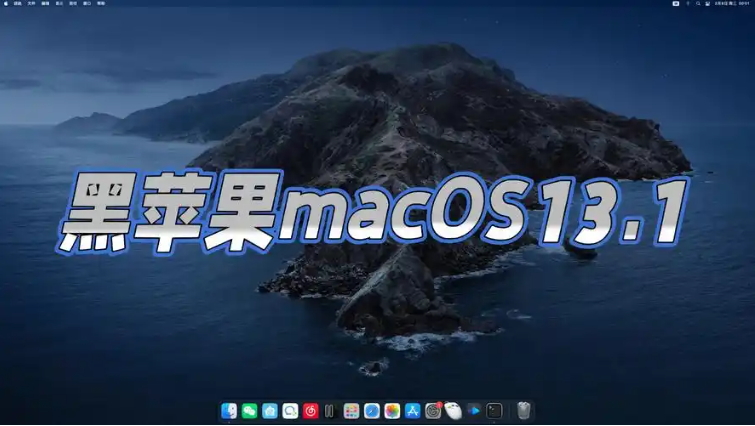This screenshot has height=426, width=755.
Task: Open the Apple menu
Action: (x=6, y=3)
